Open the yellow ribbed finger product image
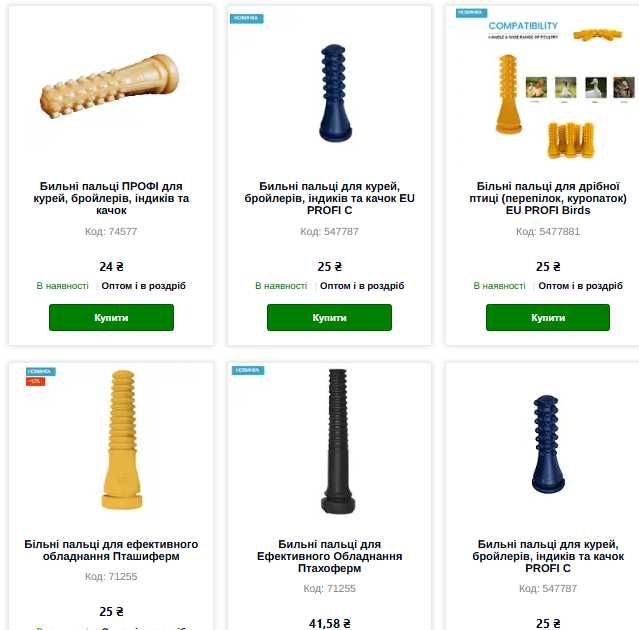This screenshot has height=630, width=639. (x=122, y=440)
